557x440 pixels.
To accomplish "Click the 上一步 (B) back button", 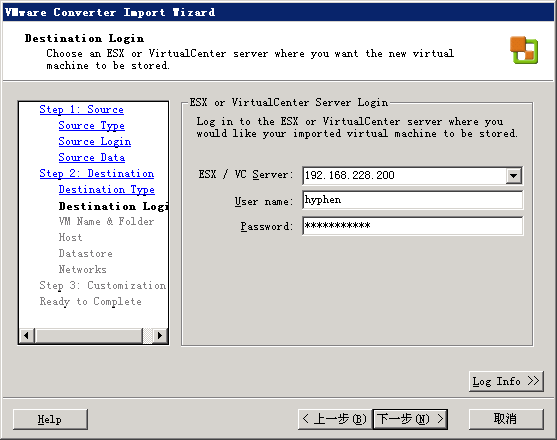I will 335,419.
